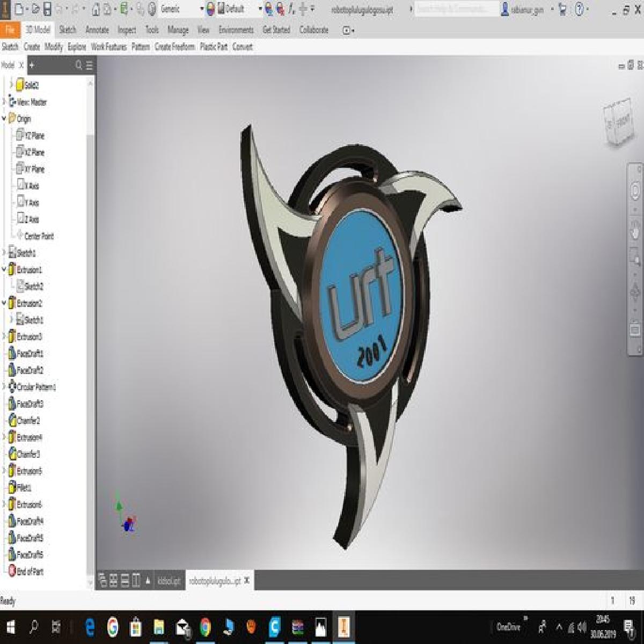Expand the Extrusion3 feature node
The image size is (644, 644).
tap(5, 336)
